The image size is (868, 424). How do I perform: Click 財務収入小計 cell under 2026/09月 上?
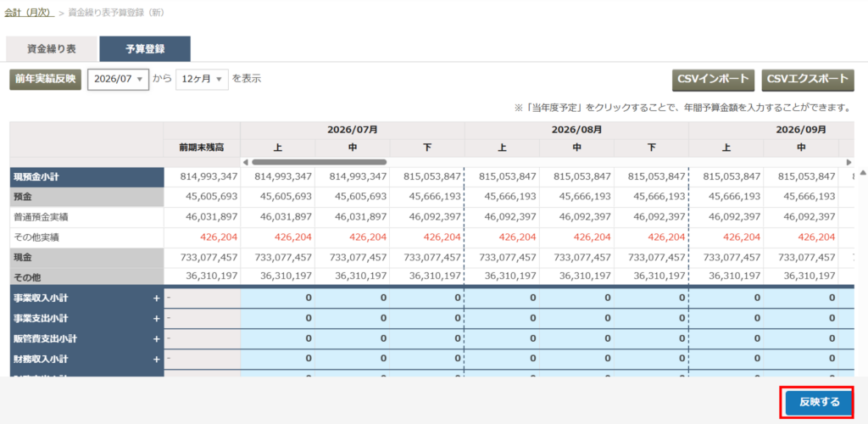726,360
